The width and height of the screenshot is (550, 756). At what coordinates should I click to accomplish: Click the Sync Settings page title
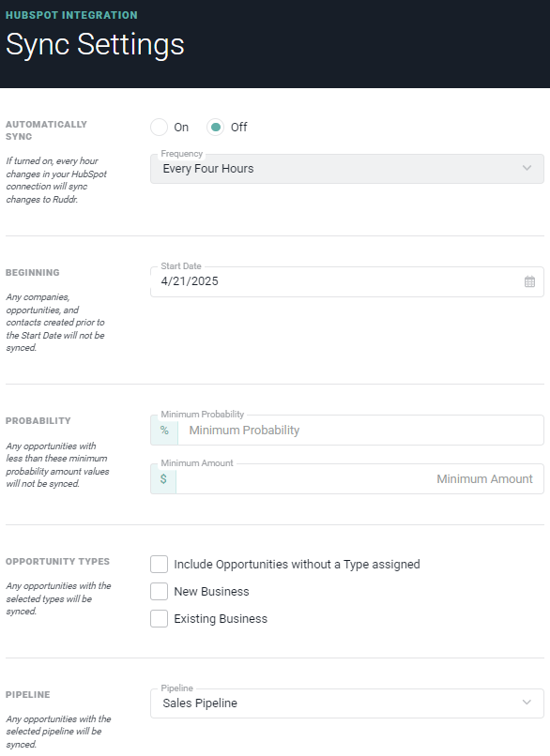(95, 44)
